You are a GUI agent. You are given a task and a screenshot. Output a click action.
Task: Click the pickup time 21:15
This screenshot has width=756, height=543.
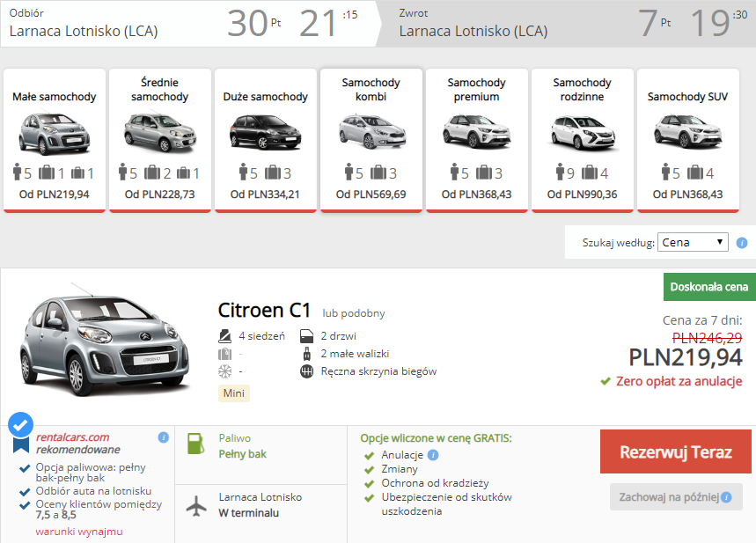[x=328, y=23]
